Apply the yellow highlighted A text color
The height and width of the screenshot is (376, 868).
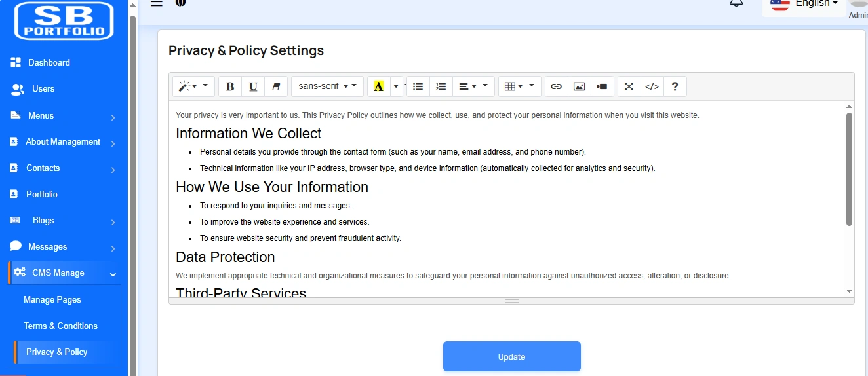pyautogui.click(x=378, y=86)
